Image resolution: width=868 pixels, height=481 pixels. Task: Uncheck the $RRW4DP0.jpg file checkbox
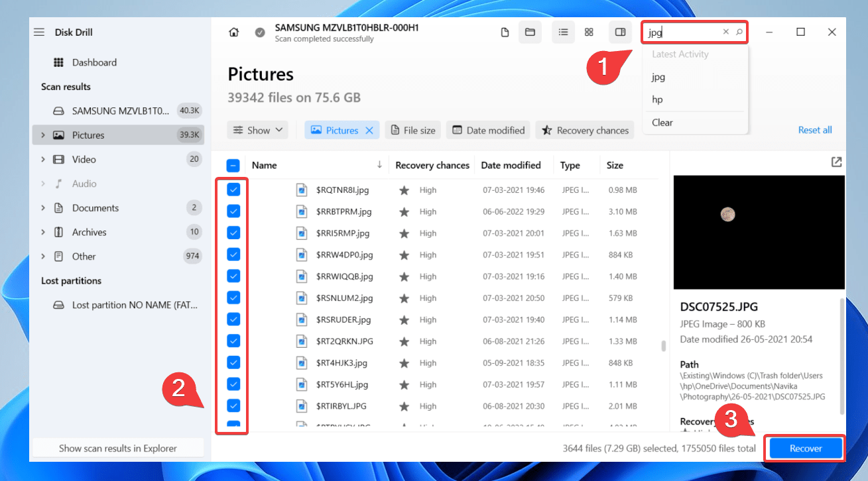coord(233,254)
